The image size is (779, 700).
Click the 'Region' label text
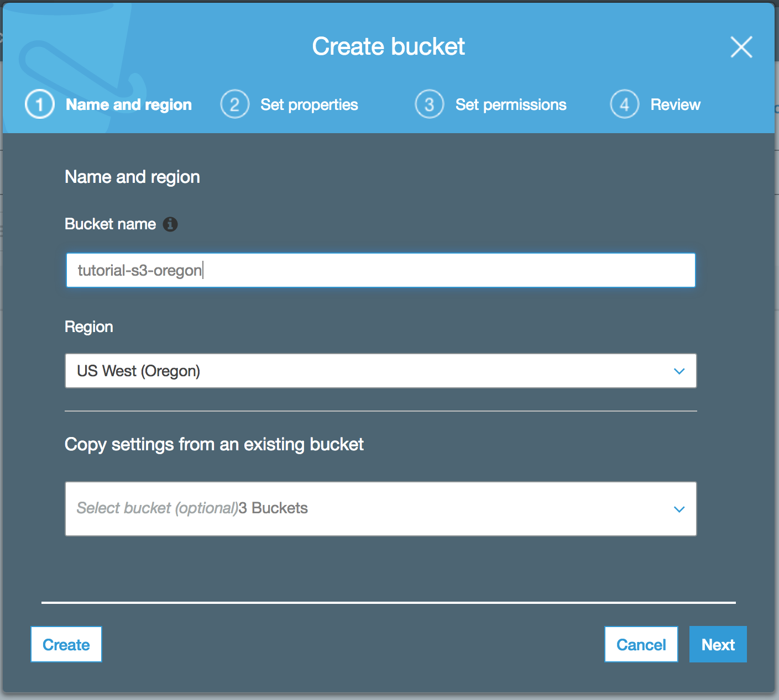tap(89, 327)
